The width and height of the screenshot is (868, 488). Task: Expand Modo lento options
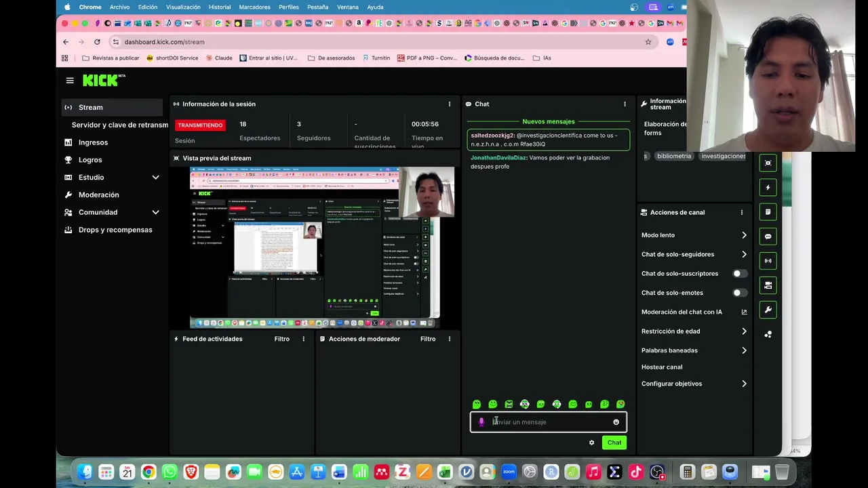coord(744,235)
